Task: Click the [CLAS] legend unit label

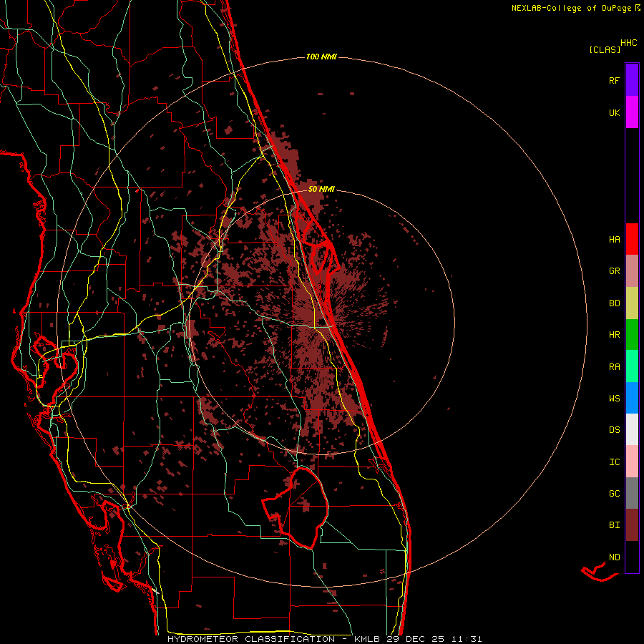Action: [x=604, y=49]
